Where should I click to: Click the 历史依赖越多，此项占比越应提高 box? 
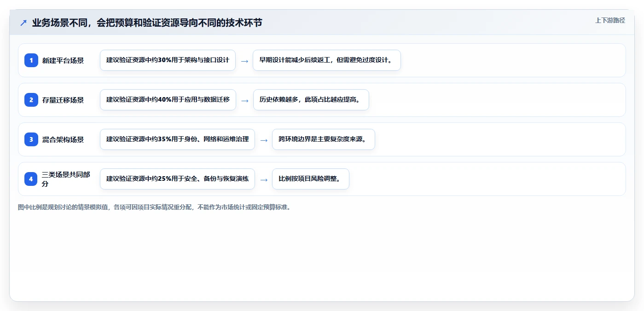311,100
